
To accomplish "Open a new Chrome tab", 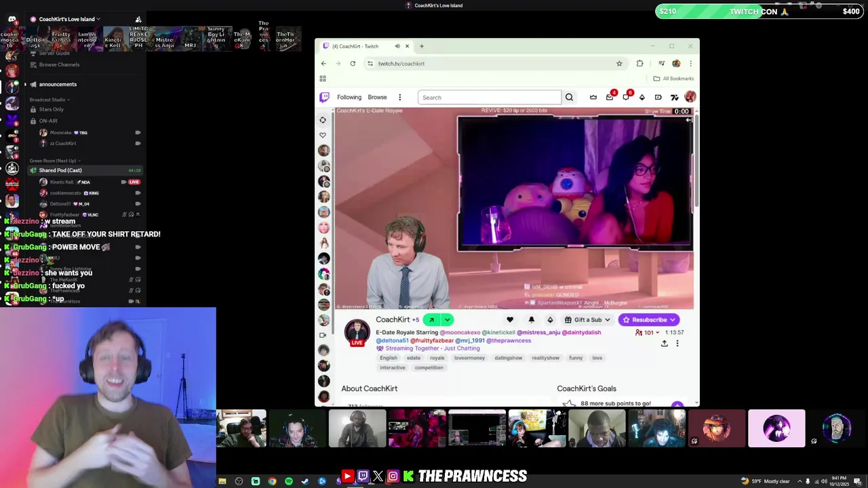I will [421, 46].
